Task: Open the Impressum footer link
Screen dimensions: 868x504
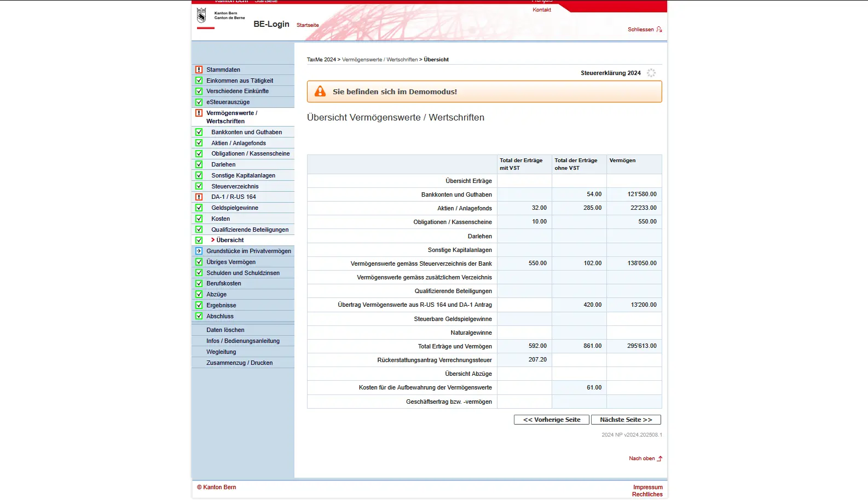Action: point(648,487)
